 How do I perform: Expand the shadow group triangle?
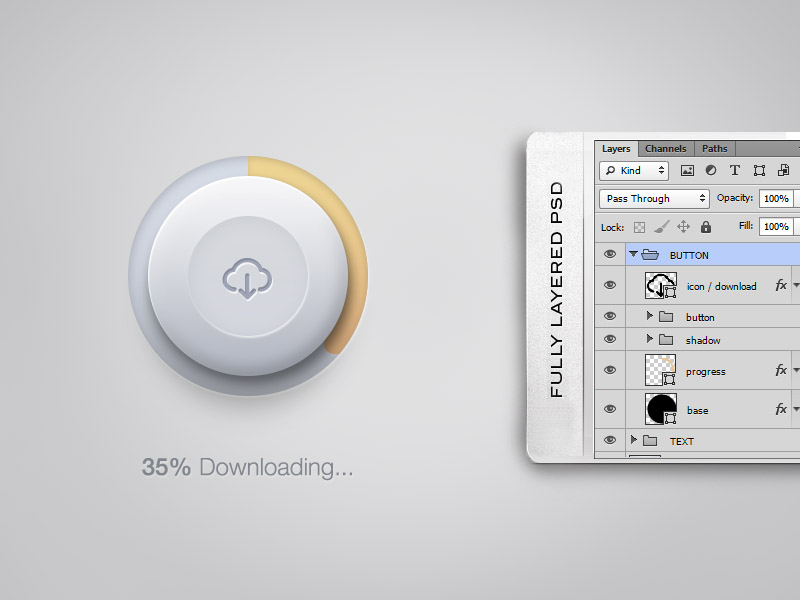(649, 339)
